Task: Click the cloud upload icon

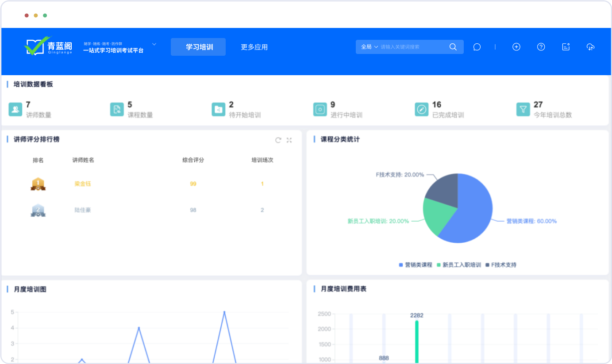Action: [x=590, y=47]
